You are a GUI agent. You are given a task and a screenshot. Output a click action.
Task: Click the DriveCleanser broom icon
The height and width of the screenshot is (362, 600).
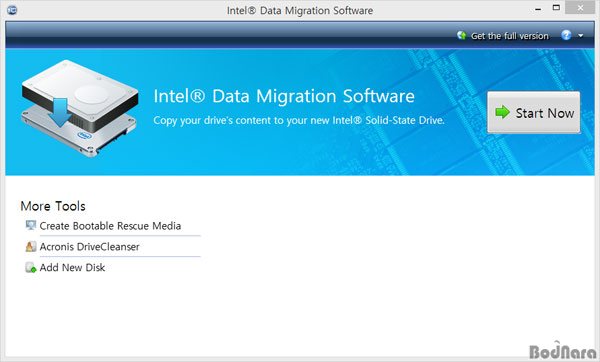31,246
